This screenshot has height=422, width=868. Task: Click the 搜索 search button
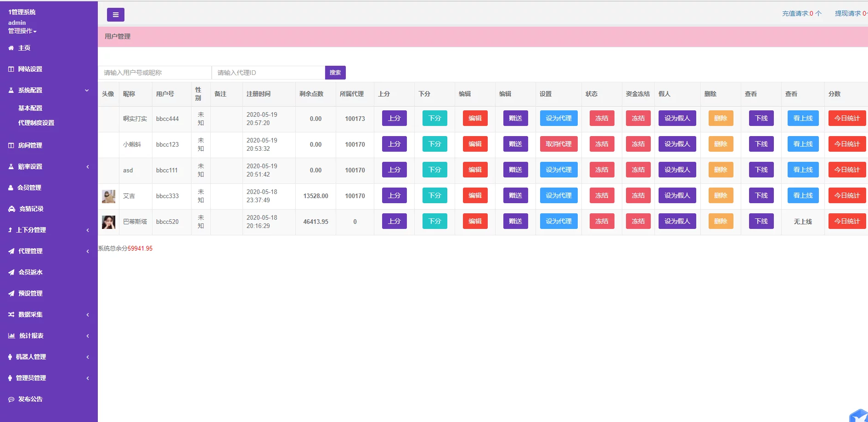(335, 73)
